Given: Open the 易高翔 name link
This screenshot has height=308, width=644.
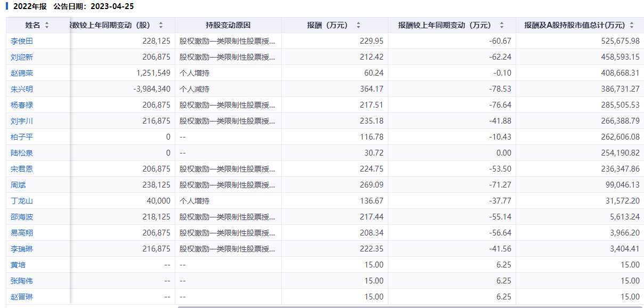Looking at the screenshot, I should point(22,233).
